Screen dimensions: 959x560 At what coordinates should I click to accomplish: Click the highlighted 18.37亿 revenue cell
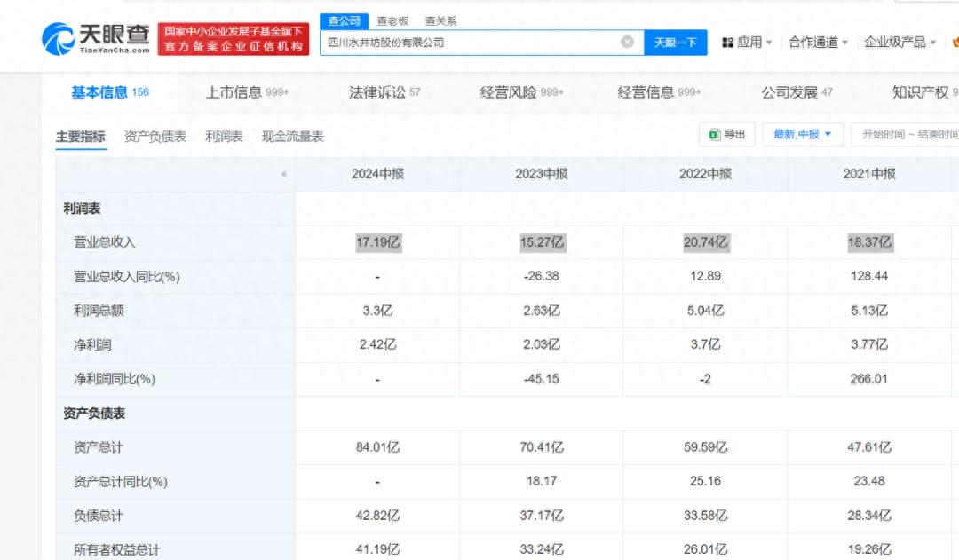[x=869, y=242]
